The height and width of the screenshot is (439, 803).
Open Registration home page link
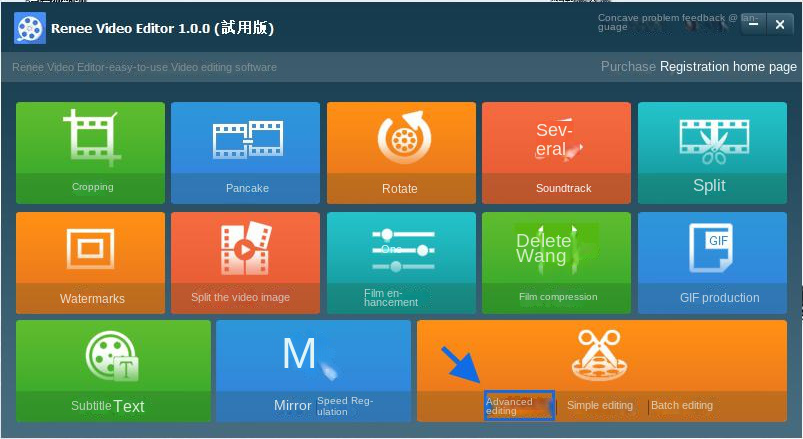click(x=728, y=67)
